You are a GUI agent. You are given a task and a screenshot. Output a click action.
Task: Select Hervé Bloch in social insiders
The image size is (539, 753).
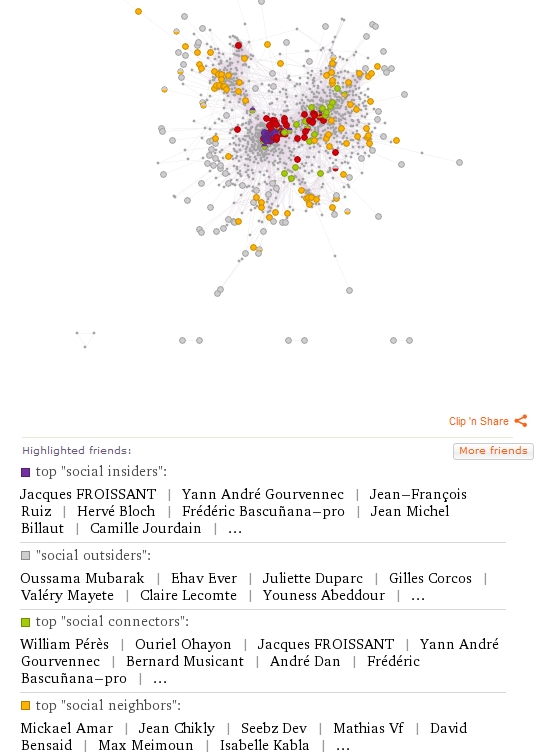(116, 511)
